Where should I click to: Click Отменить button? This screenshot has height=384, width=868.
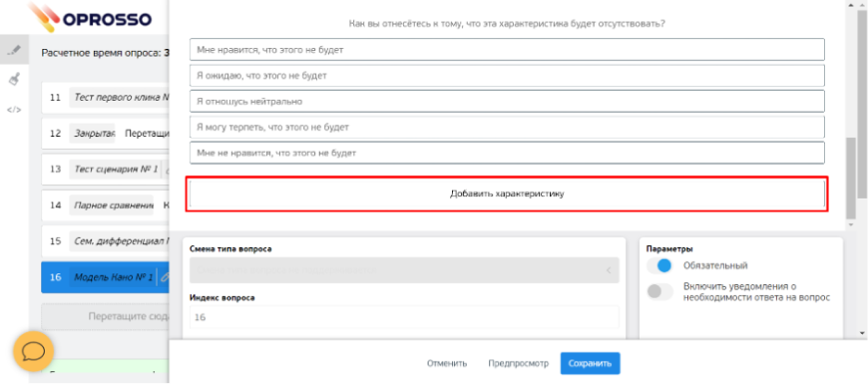(447, 363)
